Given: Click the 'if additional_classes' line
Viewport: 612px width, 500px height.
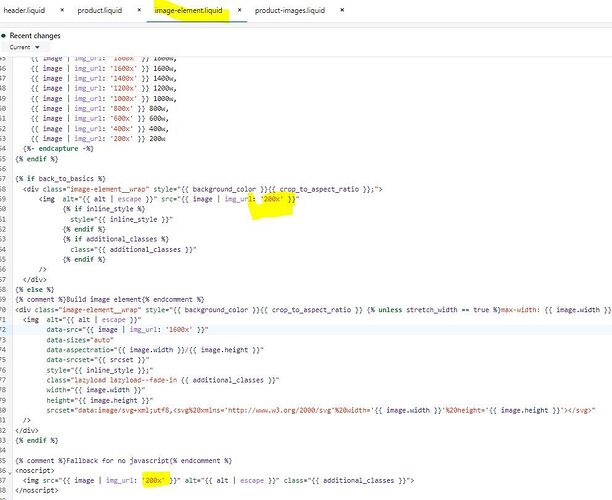Looking at the screenshot, I should point(116,239).
